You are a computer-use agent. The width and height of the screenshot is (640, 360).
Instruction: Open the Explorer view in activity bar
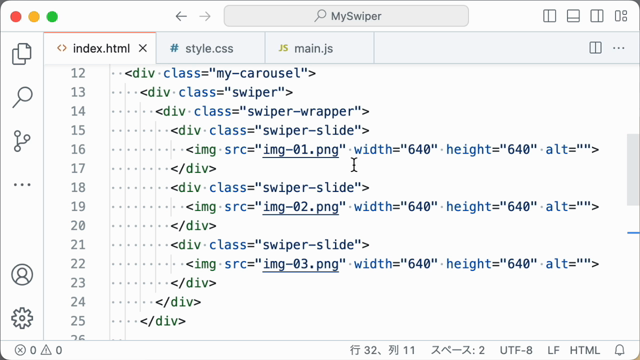coord(22,54)
